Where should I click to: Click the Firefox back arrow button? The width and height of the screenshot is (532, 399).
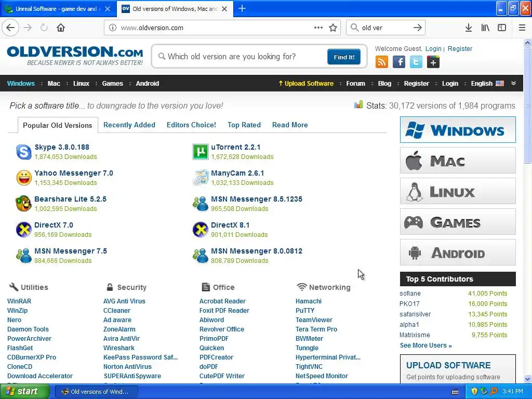(10, 28)
